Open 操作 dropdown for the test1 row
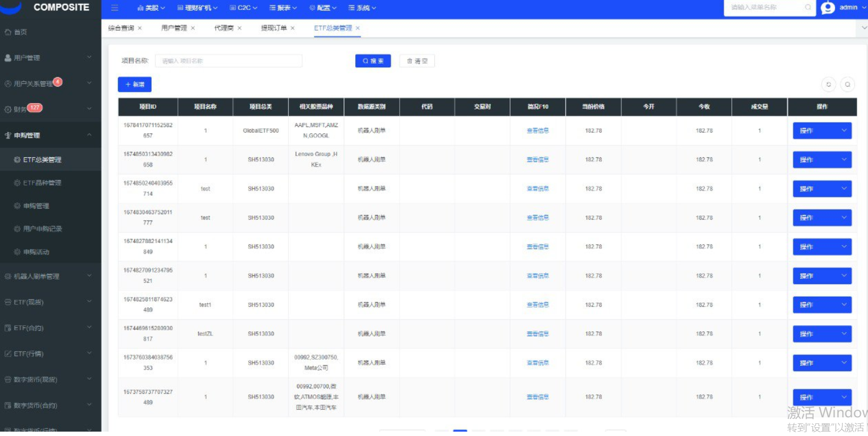This screenshot has width=868, height=436. [x=822, y=304]
